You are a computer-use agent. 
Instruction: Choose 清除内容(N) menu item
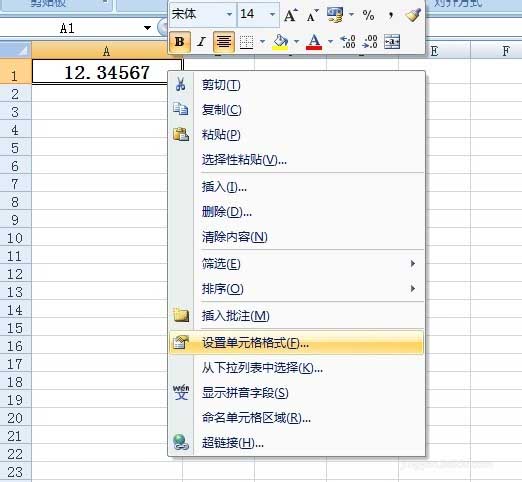pyautogui.click(x=297, y=237)
